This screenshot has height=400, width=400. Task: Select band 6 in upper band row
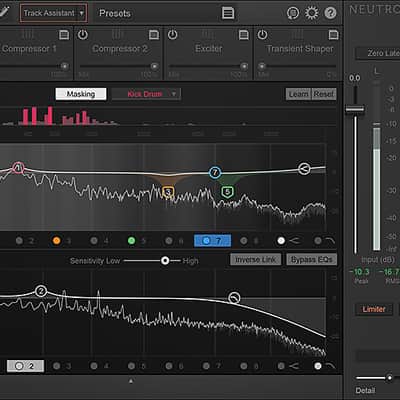[175, 241]
